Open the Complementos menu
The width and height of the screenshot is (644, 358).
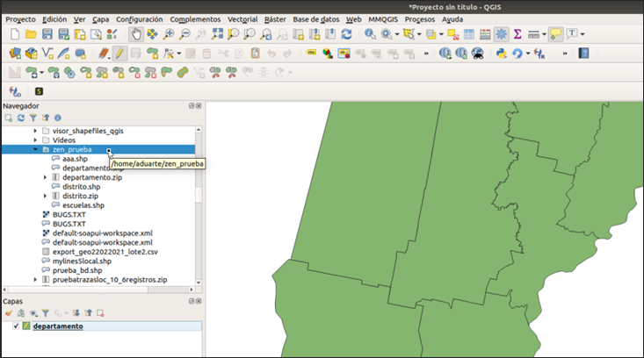pyautogui.click(x=195, y=18)
